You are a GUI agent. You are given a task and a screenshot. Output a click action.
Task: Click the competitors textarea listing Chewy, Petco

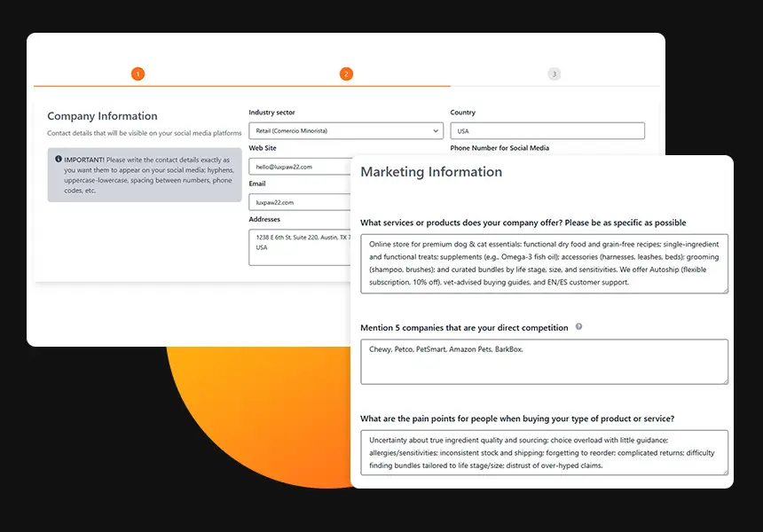tap(544, 362)
